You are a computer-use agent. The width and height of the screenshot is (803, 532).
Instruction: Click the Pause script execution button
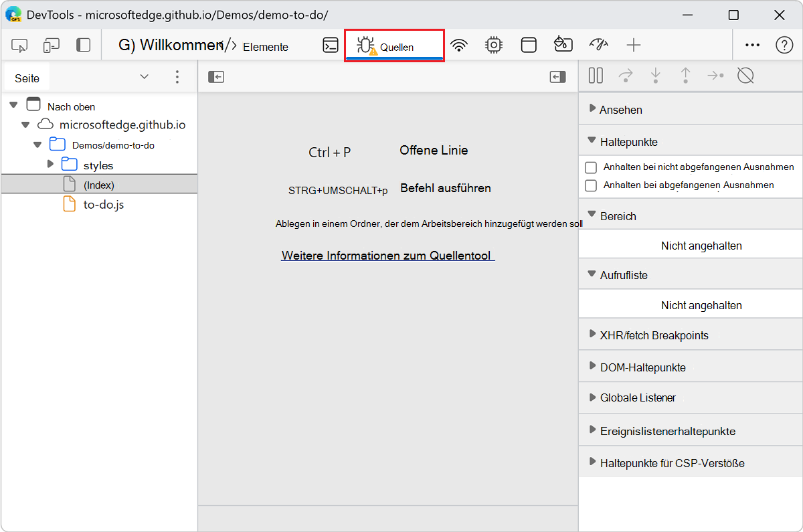click(x=596, y=76)
